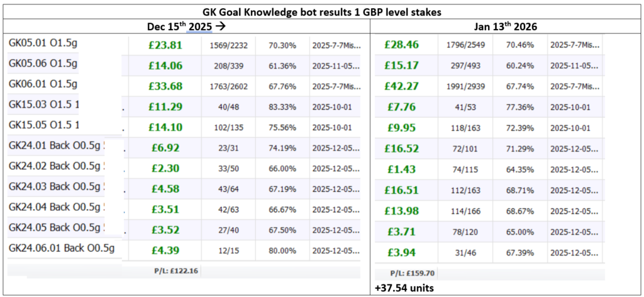Click the Dec 15th 2025 column header
Viewport: 644px width, 297px height.
point(186,26)
